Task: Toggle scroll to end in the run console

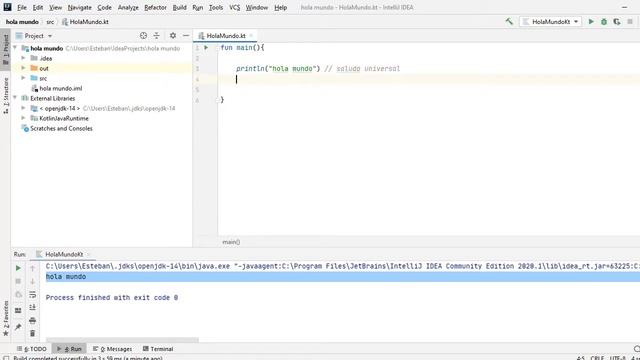Action: coord(33,307)
